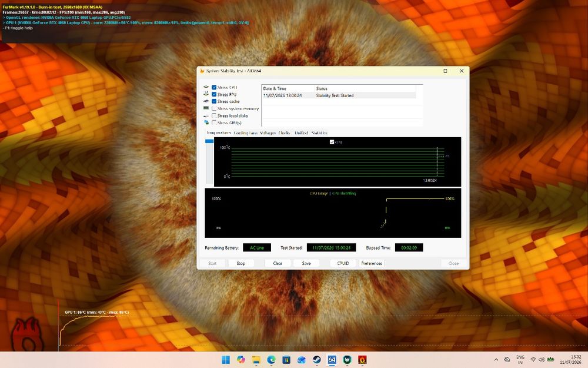Image resolution: width=588 pixels, height=368 pixels.
Task: Open the clock showing 13:02 11/07/2026
Action: point(570,360)
